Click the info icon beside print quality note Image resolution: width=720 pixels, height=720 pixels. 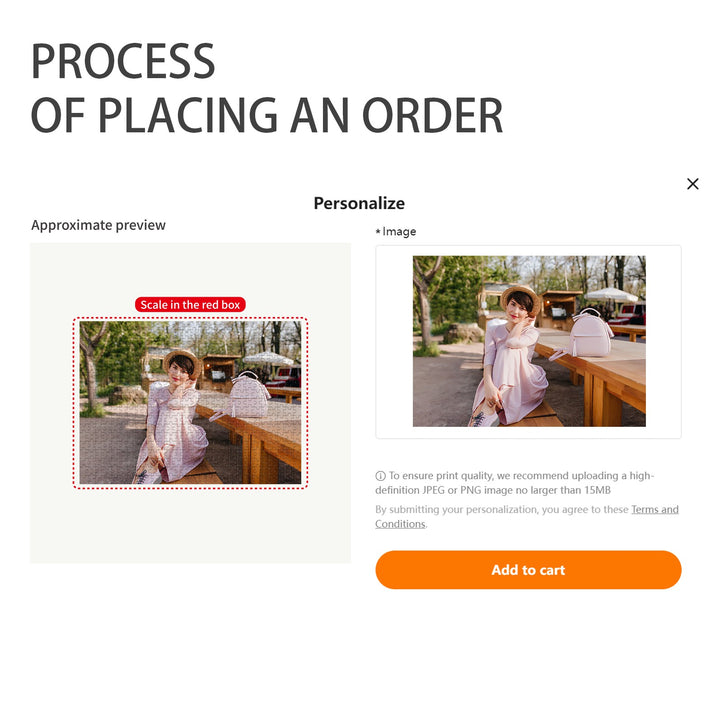click(380, 476)
